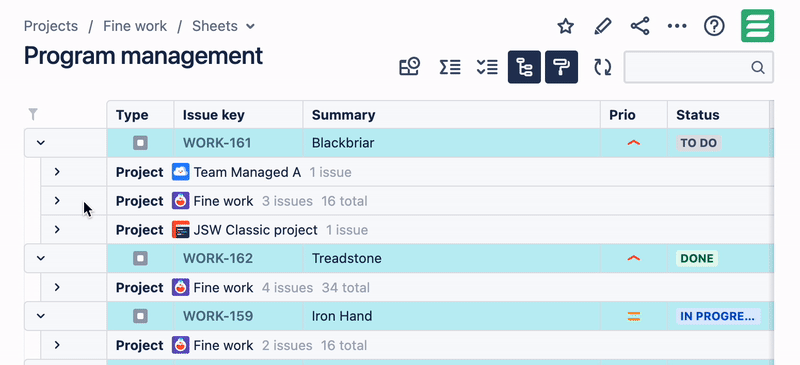Click the refresh sync arrows icon
This screenshot has width=800, height=365.
[603, 67]
